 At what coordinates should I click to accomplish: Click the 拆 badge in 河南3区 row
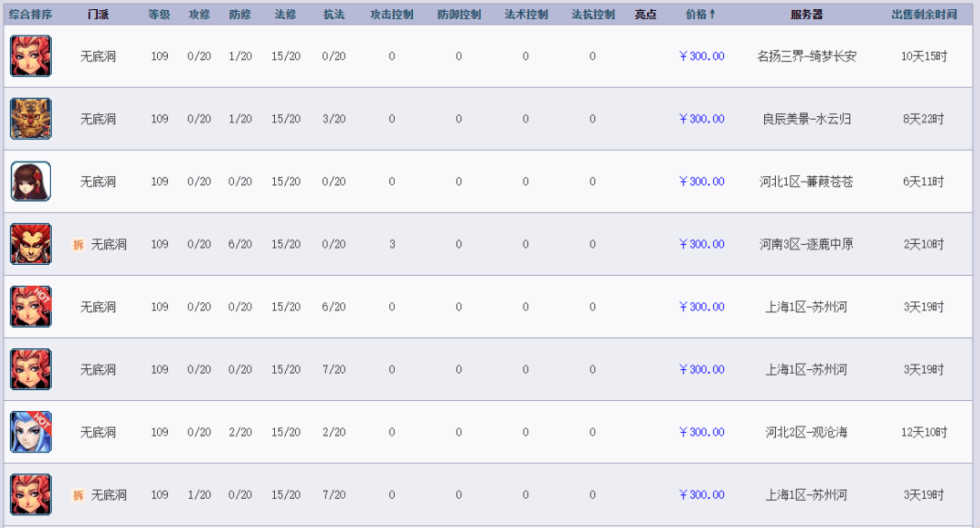[78, 244]
